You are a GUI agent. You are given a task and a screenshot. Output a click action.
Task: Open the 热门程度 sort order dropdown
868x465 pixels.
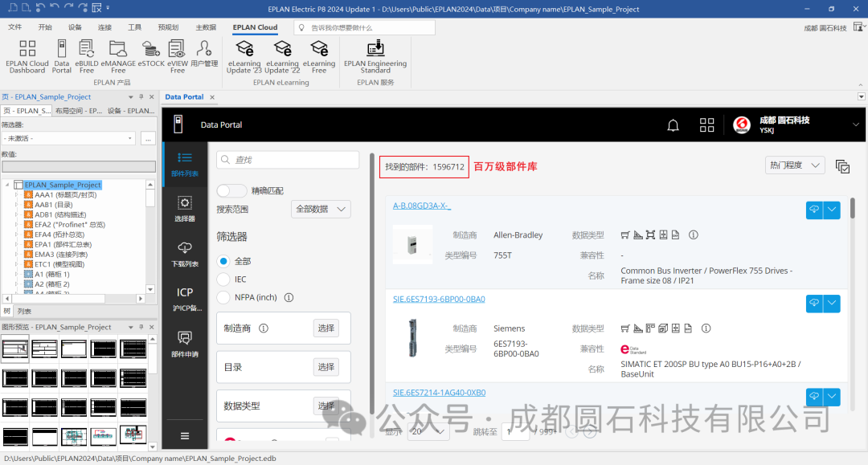click(795, 164)
